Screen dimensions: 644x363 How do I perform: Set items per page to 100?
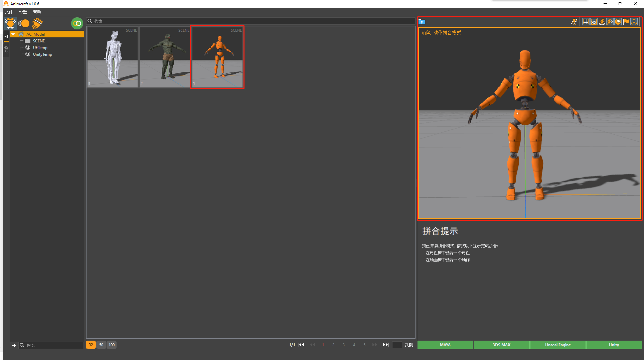click(112, 345)
